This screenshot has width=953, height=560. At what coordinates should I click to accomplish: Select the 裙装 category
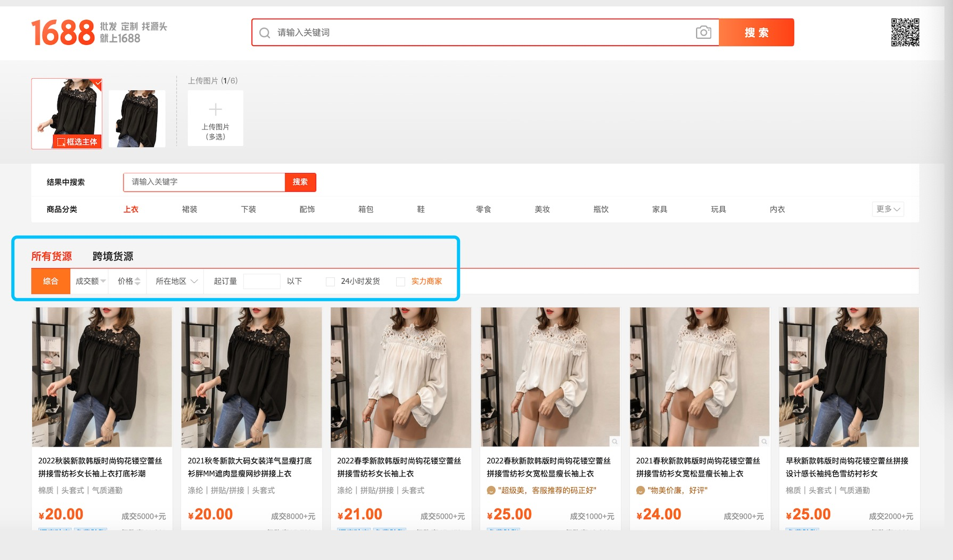coord(190,209)
